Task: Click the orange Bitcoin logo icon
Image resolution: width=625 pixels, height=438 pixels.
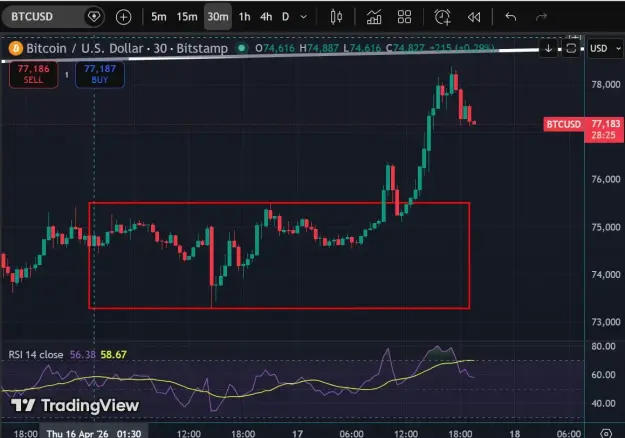Action: coord(16,49)
